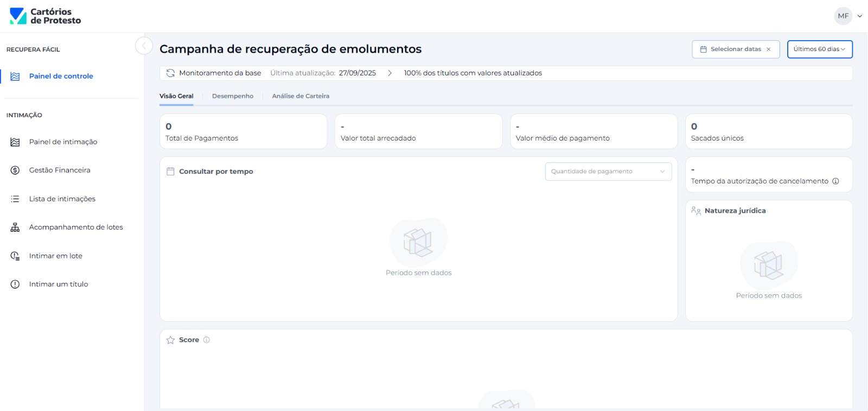
Task: Click the Valor total arrecadado card
Action: coord(419,131)
